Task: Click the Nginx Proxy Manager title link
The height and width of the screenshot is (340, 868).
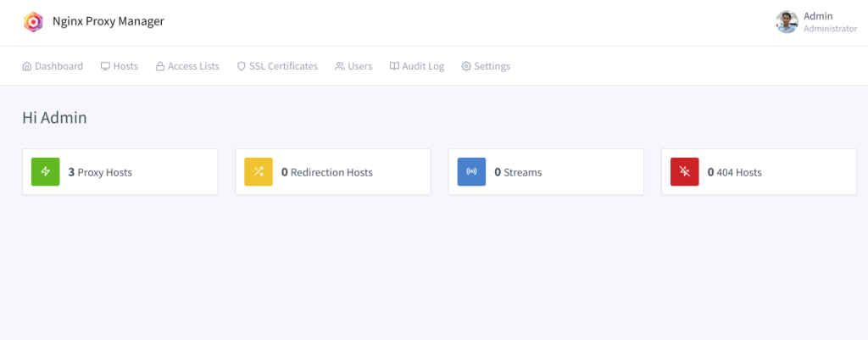Action: (108, 22)
